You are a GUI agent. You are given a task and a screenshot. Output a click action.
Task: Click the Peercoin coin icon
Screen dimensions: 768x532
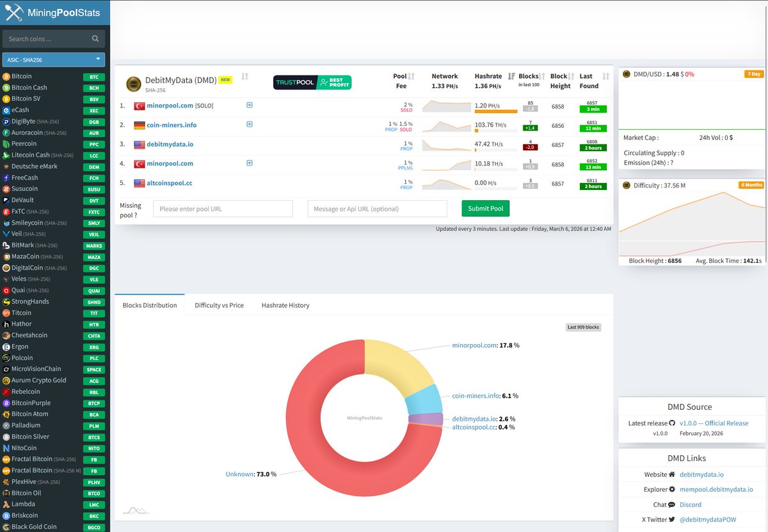(x=6, y=144)
